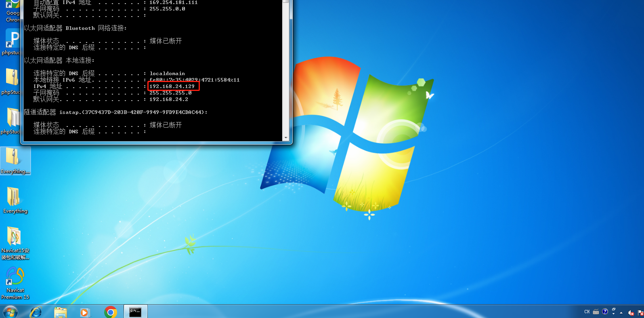Open the Action Center flag icon
Screen dimensions: 644x318
click(640, 312)
